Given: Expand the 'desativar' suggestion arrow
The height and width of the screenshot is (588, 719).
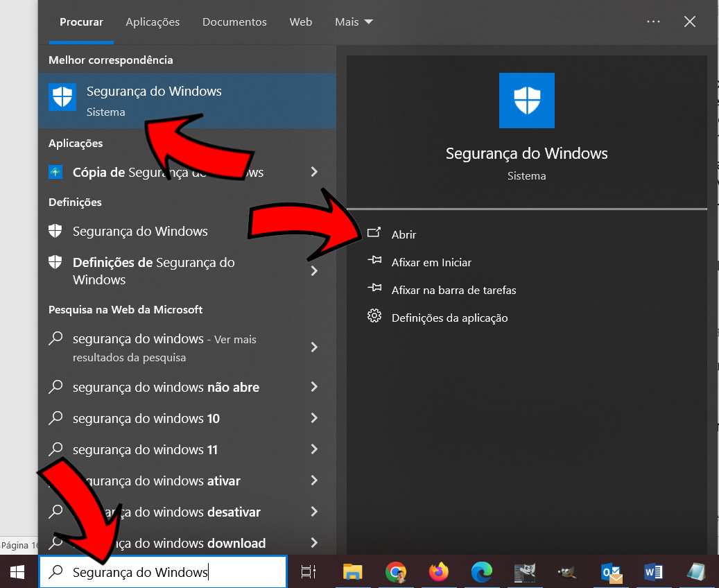Looking at the screenshot, I should [314, 512].
